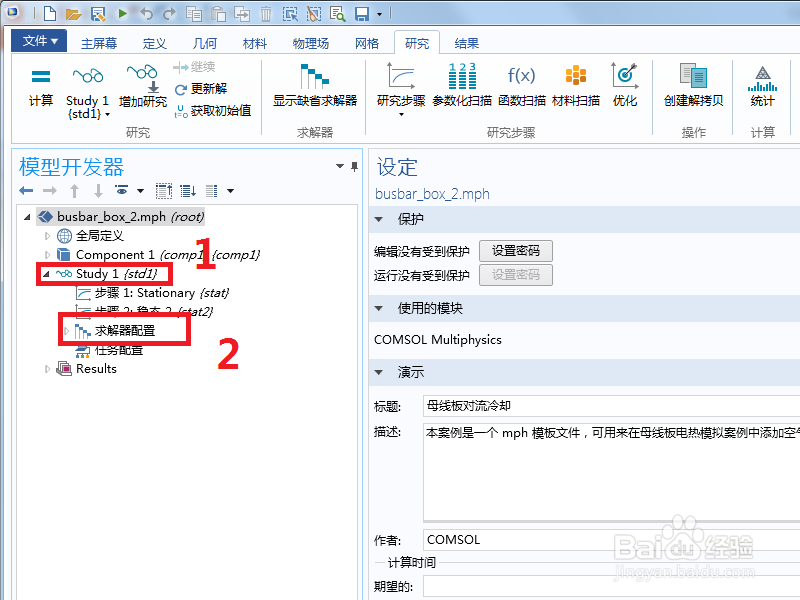
Task: Switch to the 材料 ribbon tab
Action: pyautogui.click(x=255, y=43)
